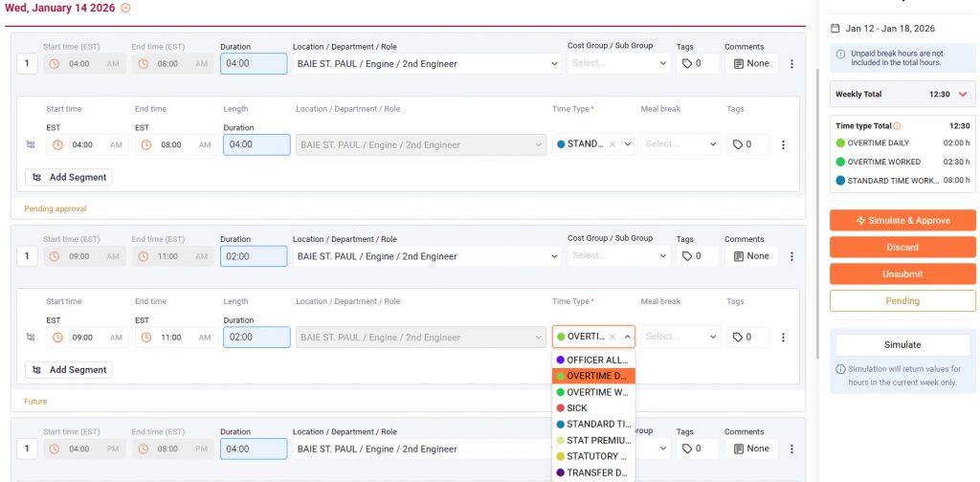Viewport: 980px width, 482px height.
Task: Pick OVERTIME W... in the dropdown list
Action: click(x=593, y=392)
